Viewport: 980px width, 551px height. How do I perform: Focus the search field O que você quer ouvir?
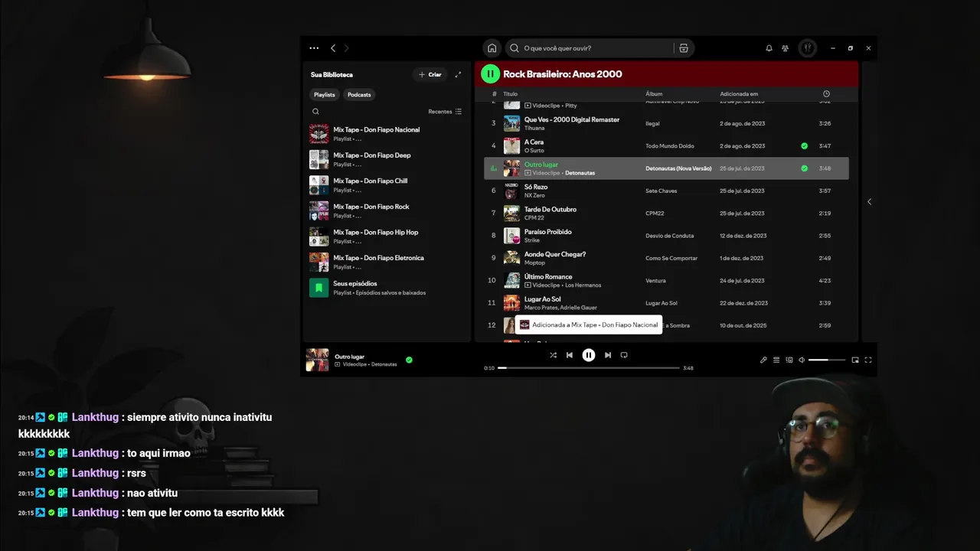[590, 48]
